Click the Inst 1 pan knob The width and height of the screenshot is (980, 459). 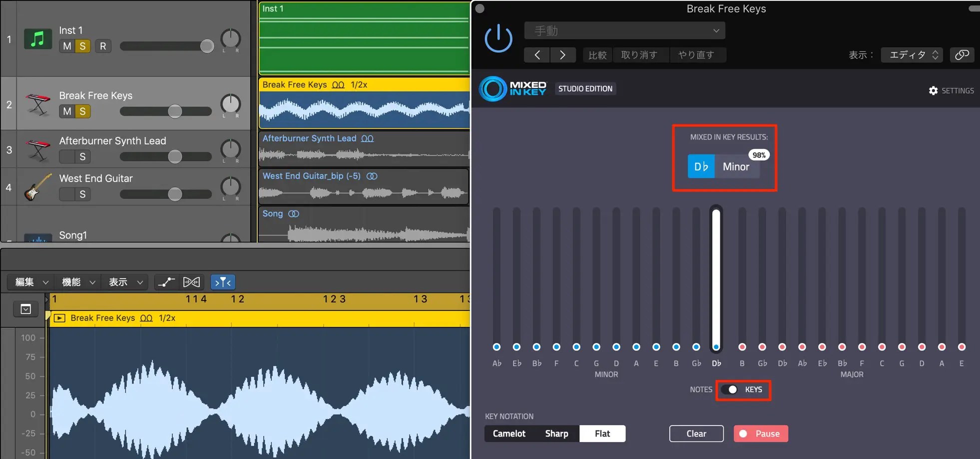coord(231,39)
